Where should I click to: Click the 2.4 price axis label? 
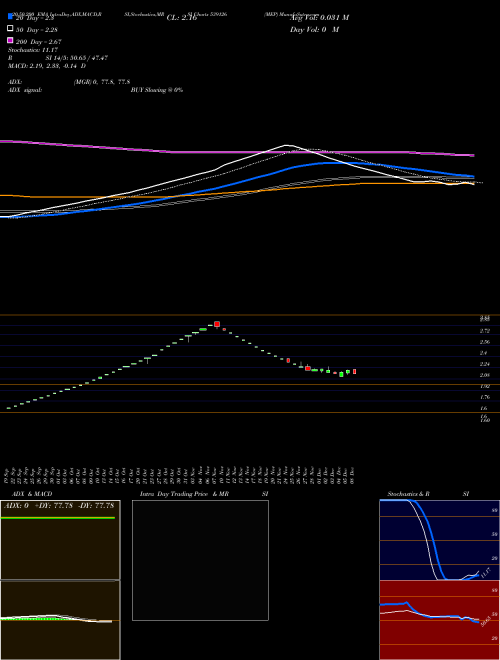tap(484, 353)
